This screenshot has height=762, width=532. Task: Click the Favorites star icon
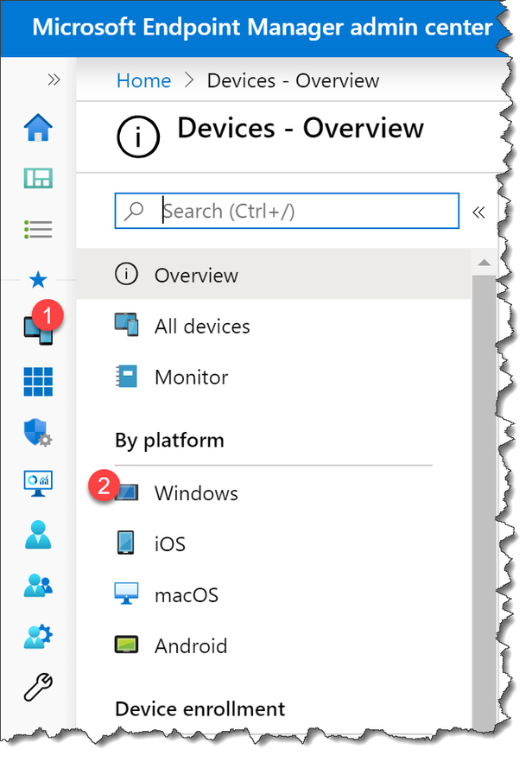pos(38,280)
